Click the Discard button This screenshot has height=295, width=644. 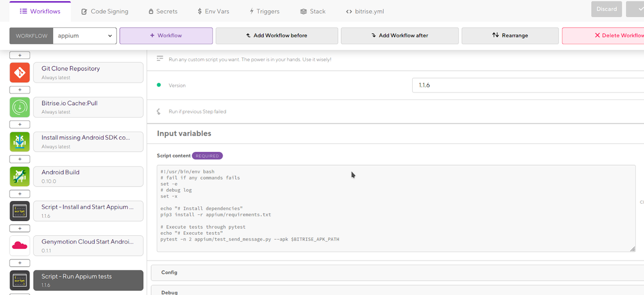[x=606, y=9]
